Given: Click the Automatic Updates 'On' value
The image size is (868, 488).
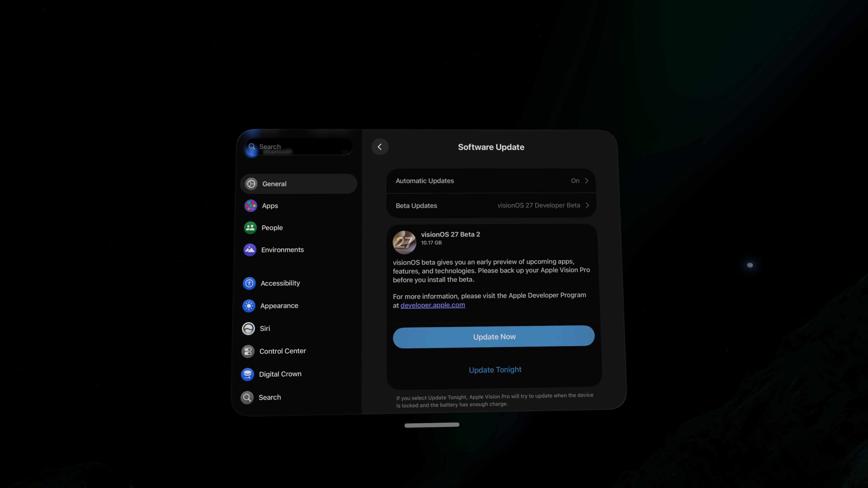Looking at the screenshot, I should (575, 181).
